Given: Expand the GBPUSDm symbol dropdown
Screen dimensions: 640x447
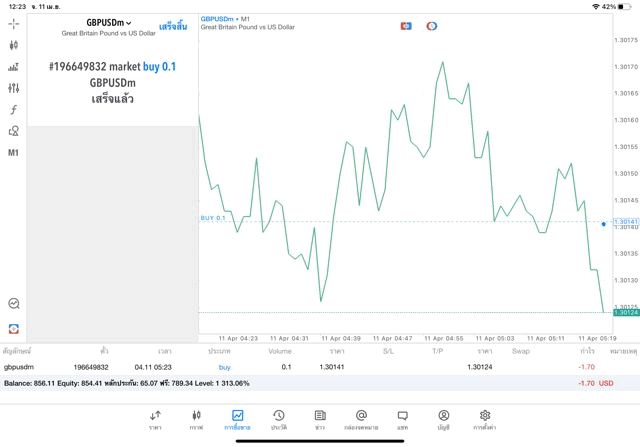Looking at the screenshot, I should tap(109, 23).
